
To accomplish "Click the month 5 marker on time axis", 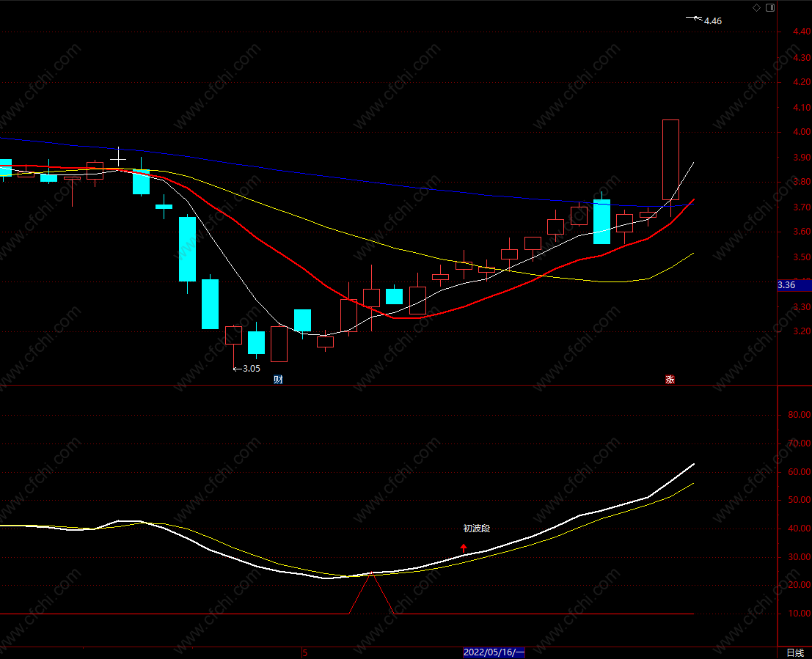I will 305,653.
